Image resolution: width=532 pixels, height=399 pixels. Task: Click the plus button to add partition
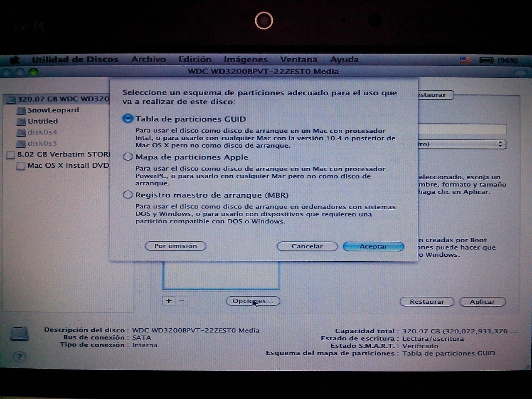[x=169, y=301]
